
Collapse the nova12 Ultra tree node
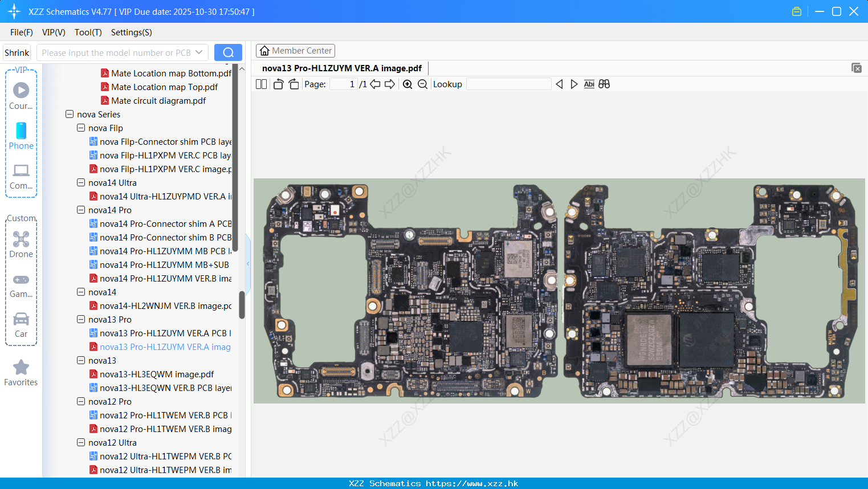click(x=81, y=442)
